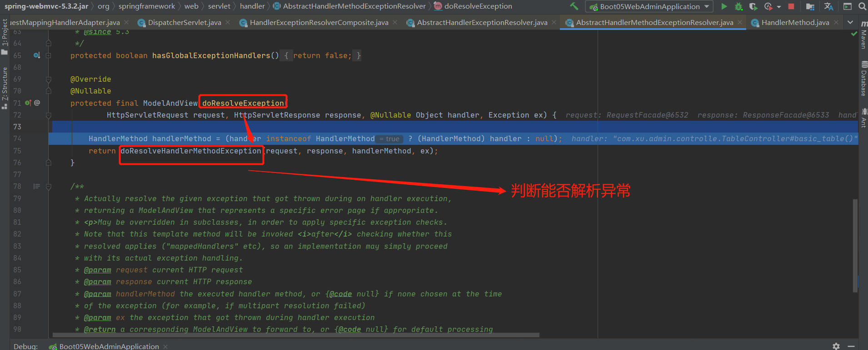The height and width of the screenshot is (350, 868).
Task: Click doResolveHandlerMethodException call on line 75
Action: point(191,151)
